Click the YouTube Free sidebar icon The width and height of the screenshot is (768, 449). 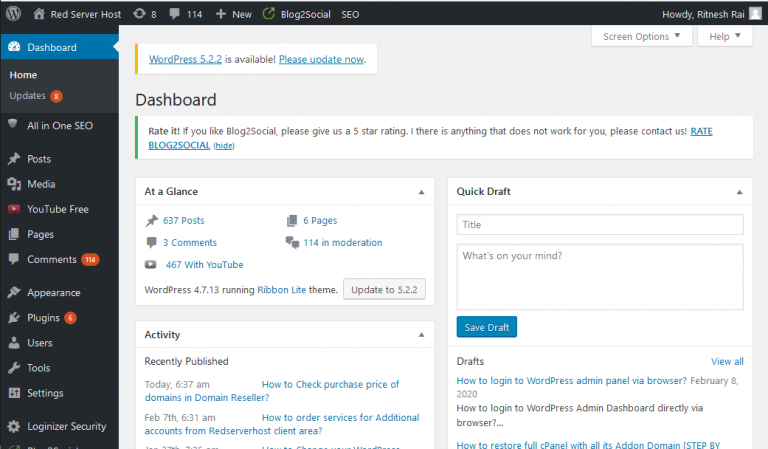[14, 209]
